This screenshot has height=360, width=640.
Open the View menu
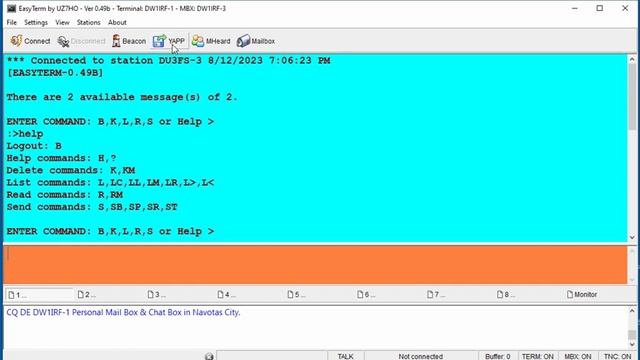pos(62,22)
